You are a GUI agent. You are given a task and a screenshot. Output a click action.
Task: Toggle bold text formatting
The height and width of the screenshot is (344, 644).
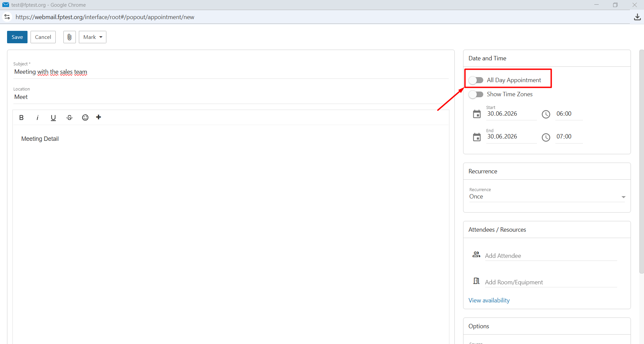pyautogui.click(x=21, y=117)
